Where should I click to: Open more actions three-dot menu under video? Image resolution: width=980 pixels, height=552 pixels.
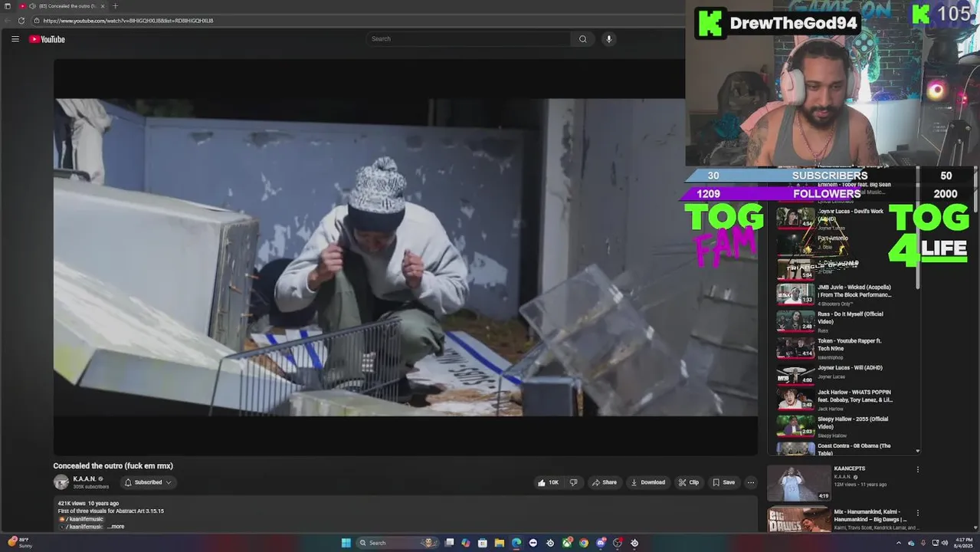coord(751,482)
